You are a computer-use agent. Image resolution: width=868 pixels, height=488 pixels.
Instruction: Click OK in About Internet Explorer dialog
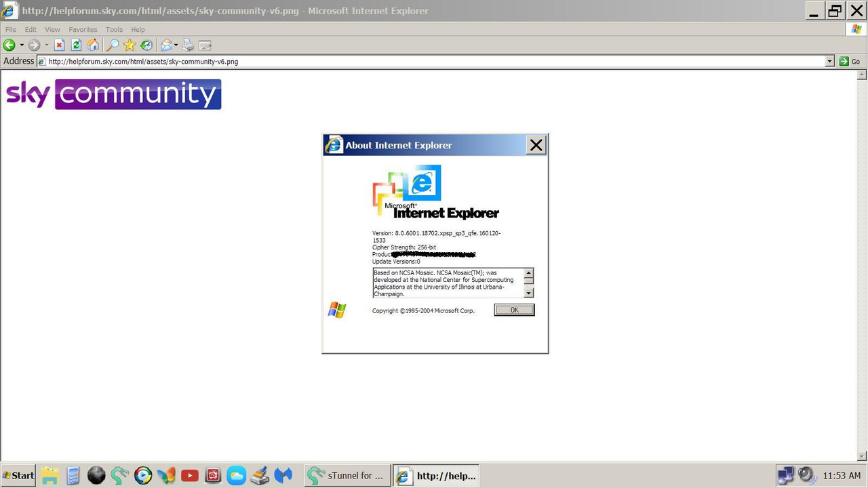pos(514,310)
